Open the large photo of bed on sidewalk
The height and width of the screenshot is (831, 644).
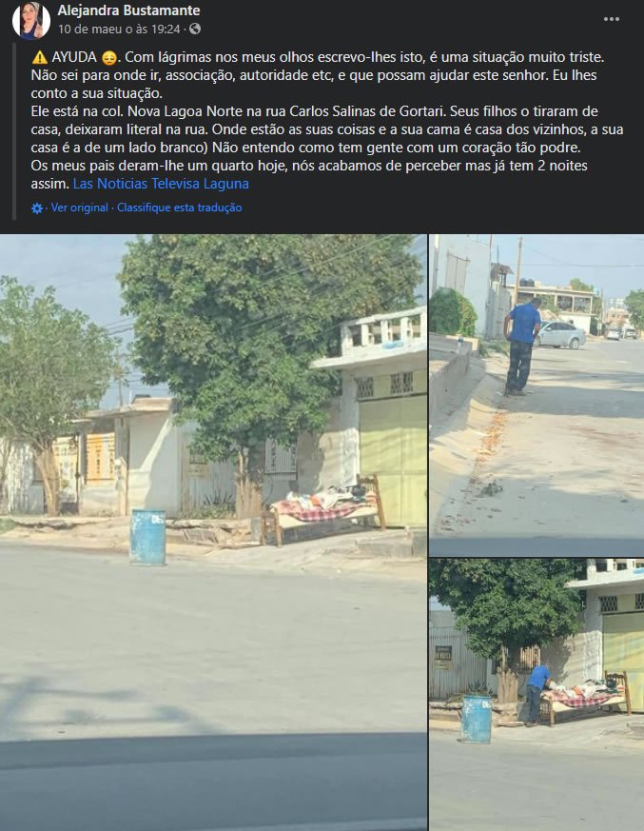[x=213, y=532]
